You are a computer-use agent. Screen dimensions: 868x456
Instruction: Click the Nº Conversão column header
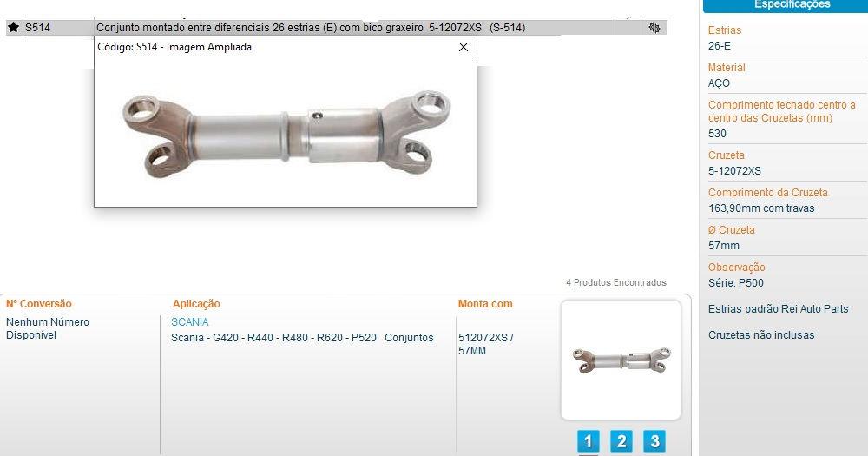(x=39, y=304)
